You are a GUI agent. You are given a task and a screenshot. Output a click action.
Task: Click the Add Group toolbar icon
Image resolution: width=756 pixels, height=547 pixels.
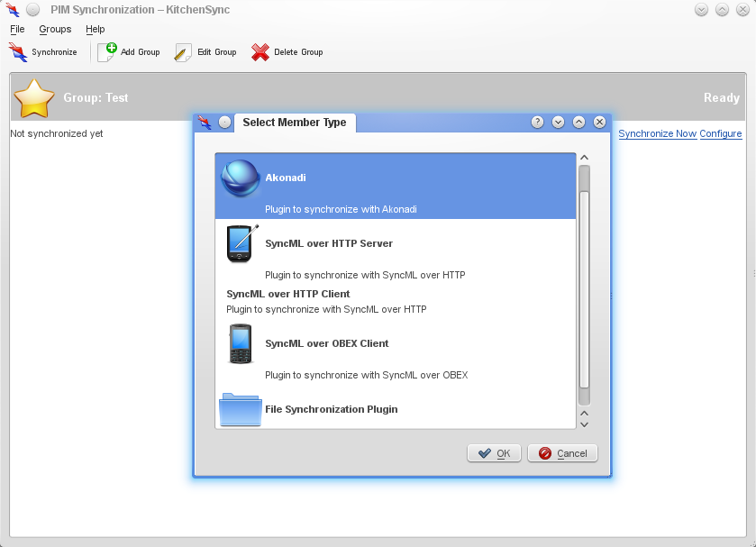coord(107,52)
